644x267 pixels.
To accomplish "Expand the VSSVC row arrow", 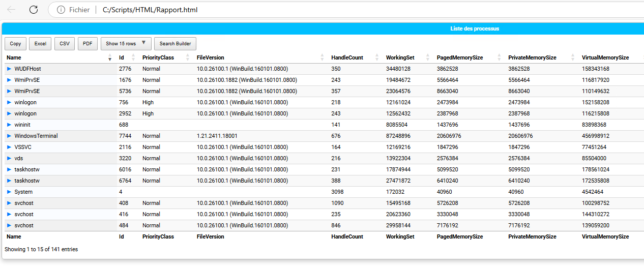I will point(9,147).
